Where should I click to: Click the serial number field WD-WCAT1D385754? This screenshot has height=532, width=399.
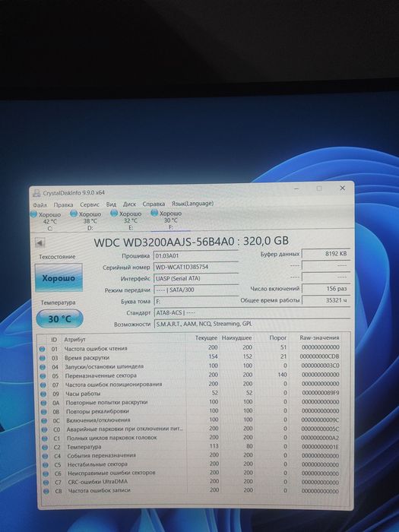tap(196, 267)
